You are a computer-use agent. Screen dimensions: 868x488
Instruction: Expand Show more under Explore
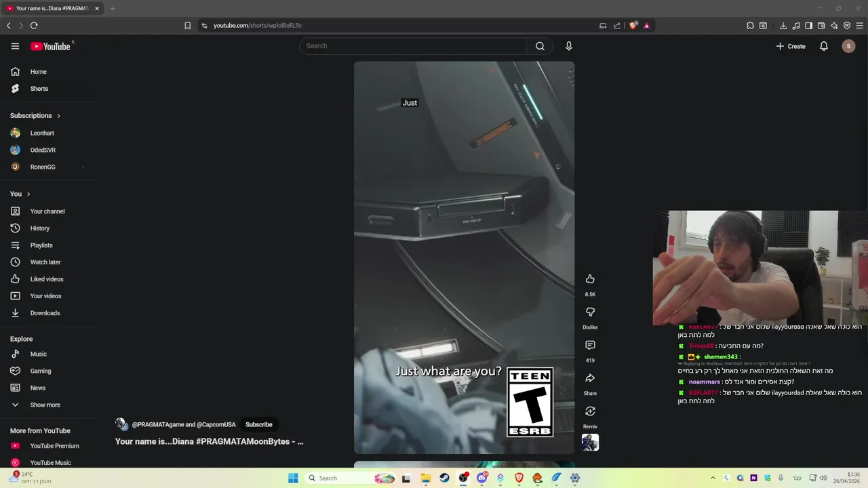[49, 405]
